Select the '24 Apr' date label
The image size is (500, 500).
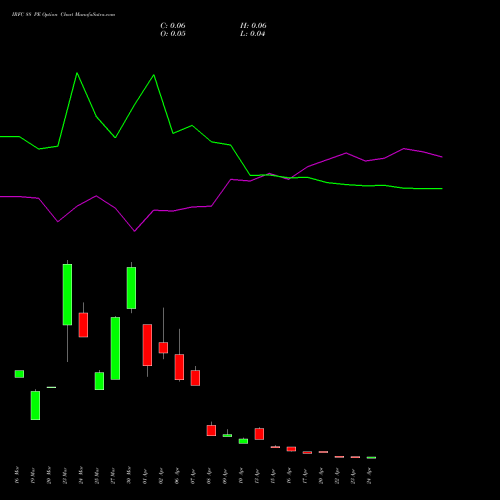coord(369,475)
